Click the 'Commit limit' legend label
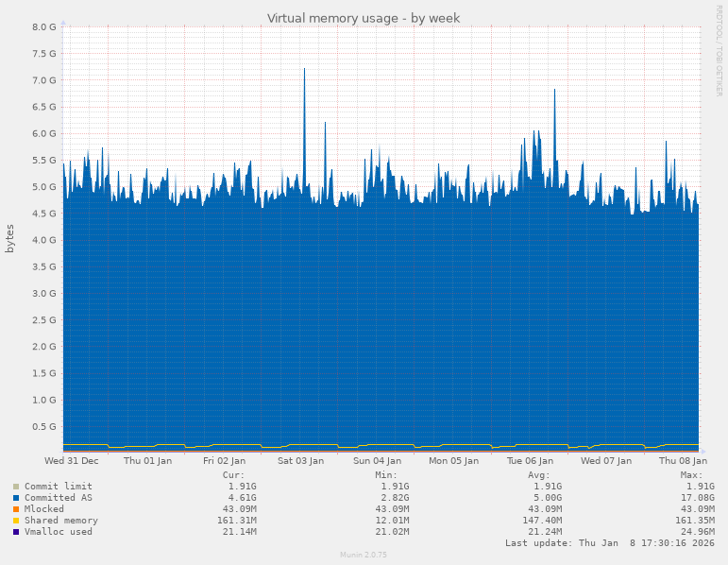Screen dimensions: 728x565 (59, 486)
